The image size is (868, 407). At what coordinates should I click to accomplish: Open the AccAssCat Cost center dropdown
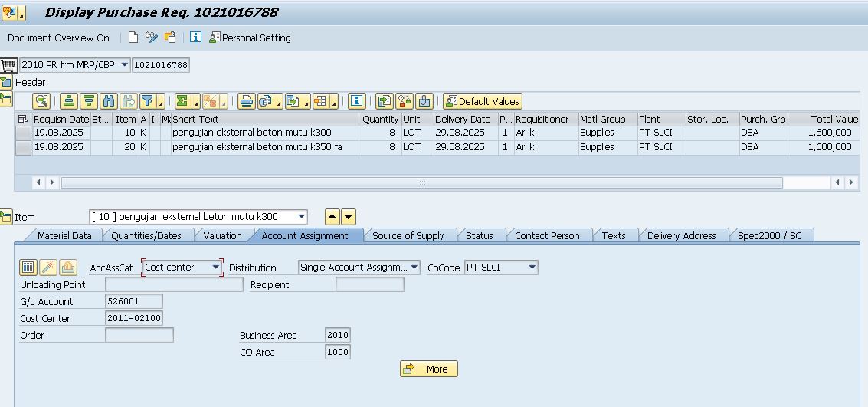pos(216,268)
